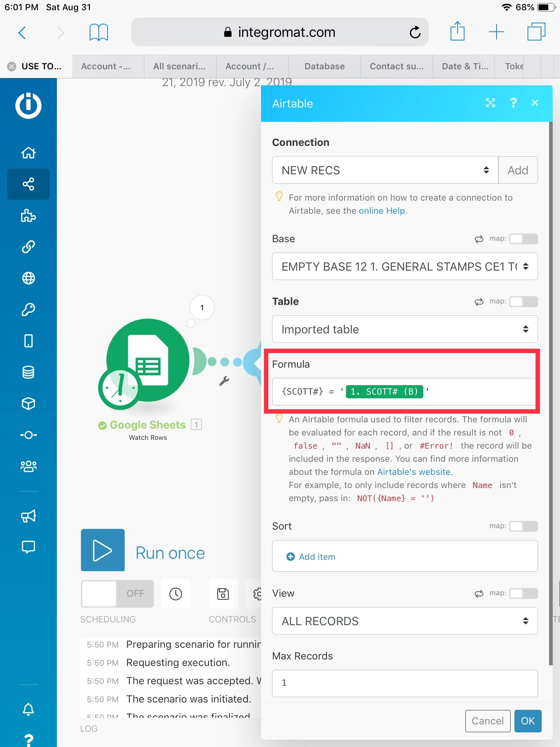
Task: Open the Google Sheets clock trigger icon
Action: (120, 388)
